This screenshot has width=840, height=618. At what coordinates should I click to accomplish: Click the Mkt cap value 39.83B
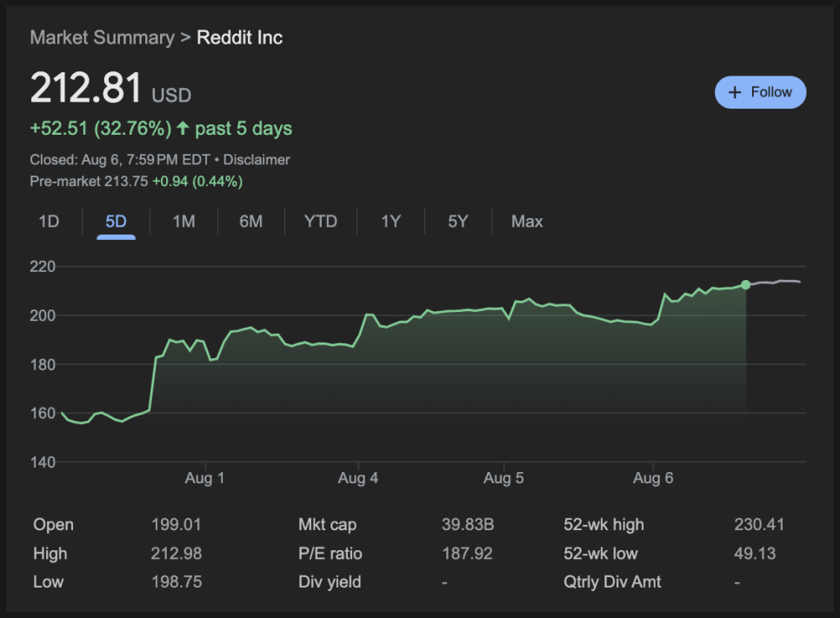(x=468, y=524)
